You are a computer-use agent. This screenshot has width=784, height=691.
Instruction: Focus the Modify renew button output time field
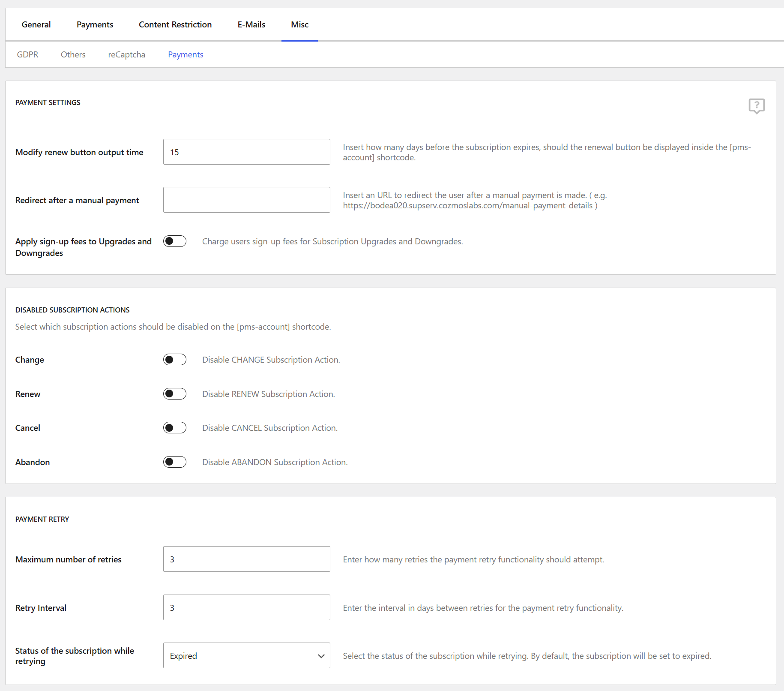click(247, 152)
